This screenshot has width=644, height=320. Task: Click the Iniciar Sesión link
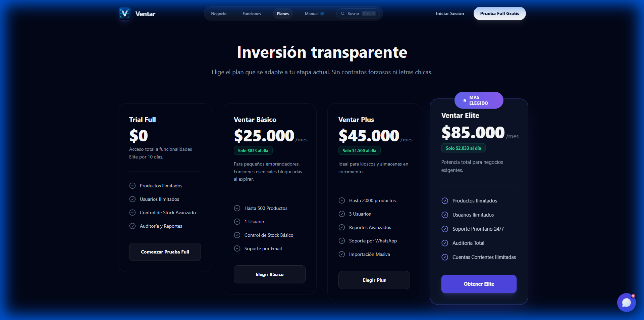click(449, 13)
